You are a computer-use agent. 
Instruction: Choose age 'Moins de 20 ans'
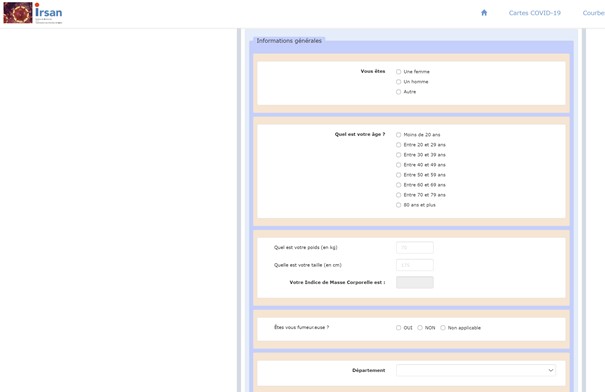[399, 135]
